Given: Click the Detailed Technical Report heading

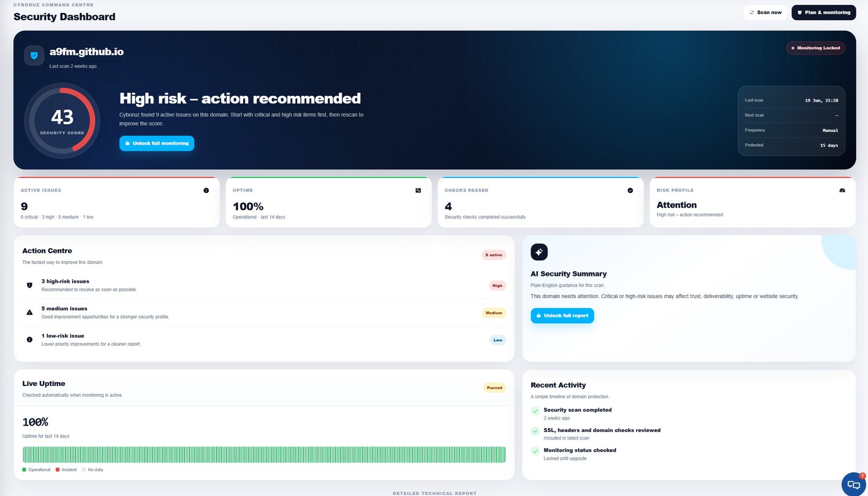Looking at the screenshot, I should coord(435,493).
